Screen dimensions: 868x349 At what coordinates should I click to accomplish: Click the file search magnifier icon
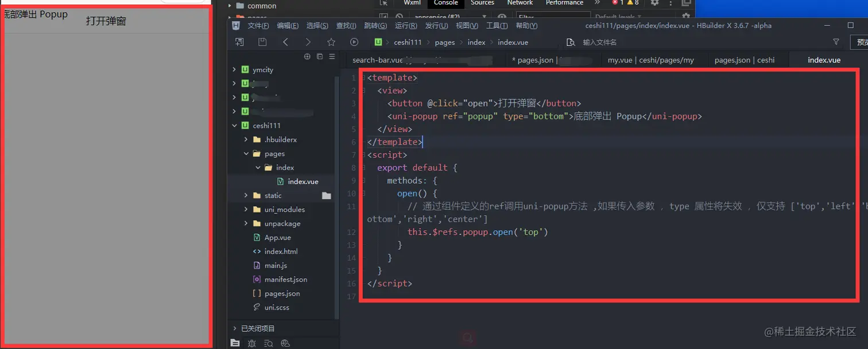[x=571, y=42]
